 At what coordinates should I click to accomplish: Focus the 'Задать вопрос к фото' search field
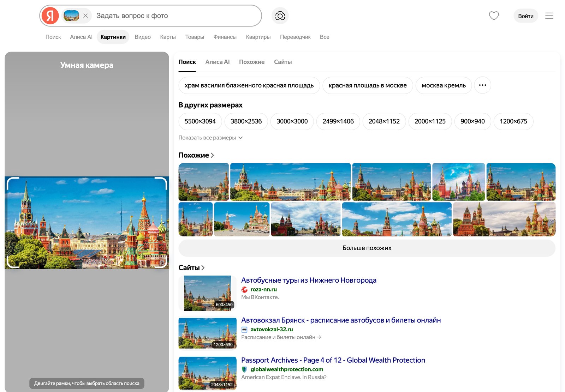[x=177, y=16]
